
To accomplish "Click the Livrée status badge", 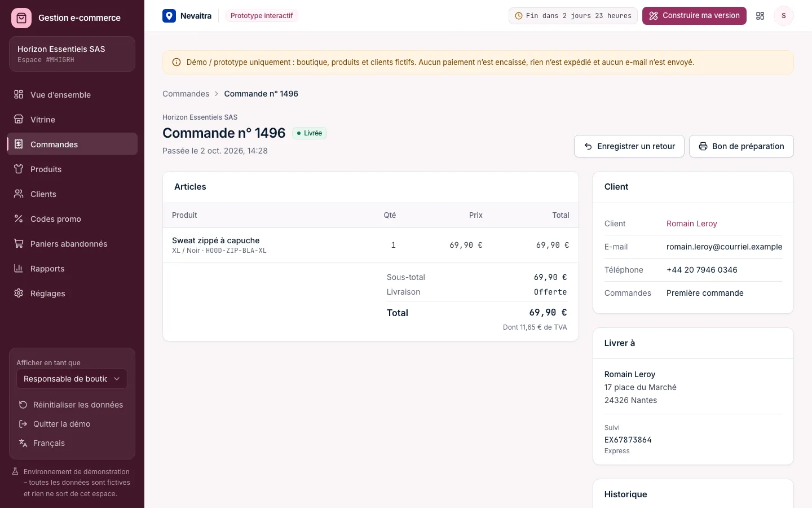I will (x=310, y=133).
